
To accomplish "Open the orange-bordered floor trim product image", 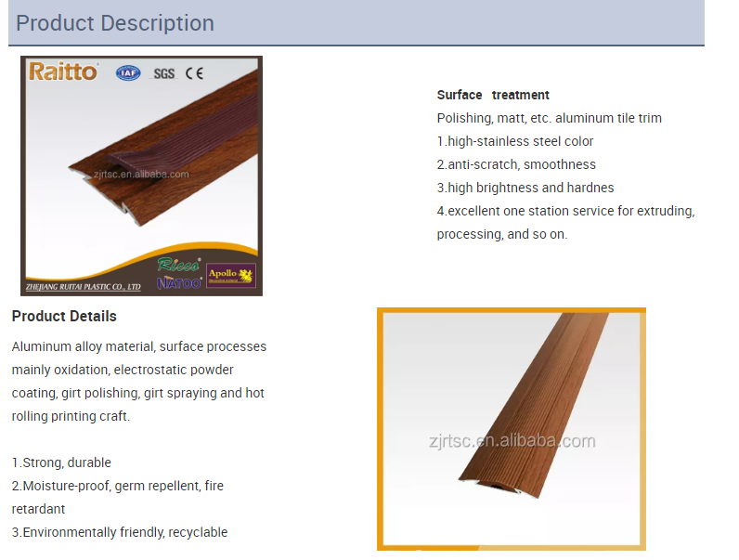I will click(512, 429).
